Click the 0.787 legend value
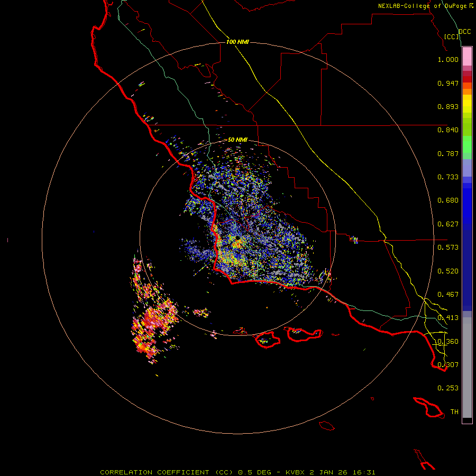This screenshot has width=476, height=476. 448,153
